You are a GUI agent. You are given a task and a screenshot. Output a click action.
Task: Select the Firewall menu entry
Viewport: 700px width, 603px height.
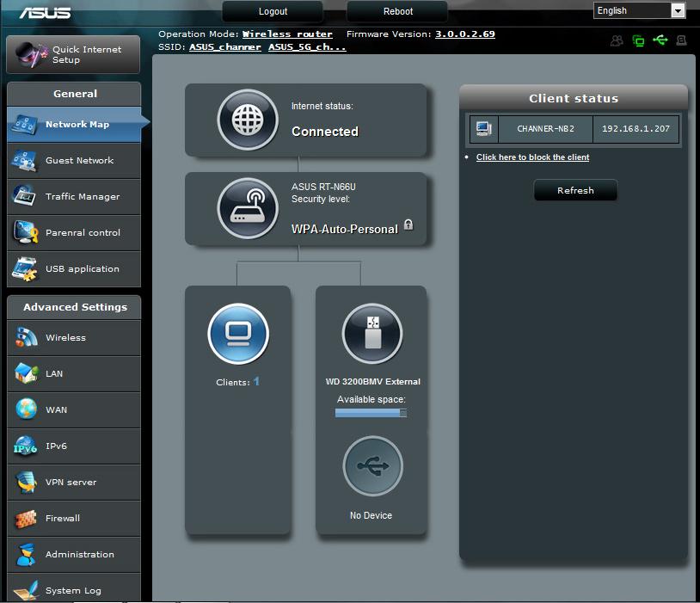(74, 518)
